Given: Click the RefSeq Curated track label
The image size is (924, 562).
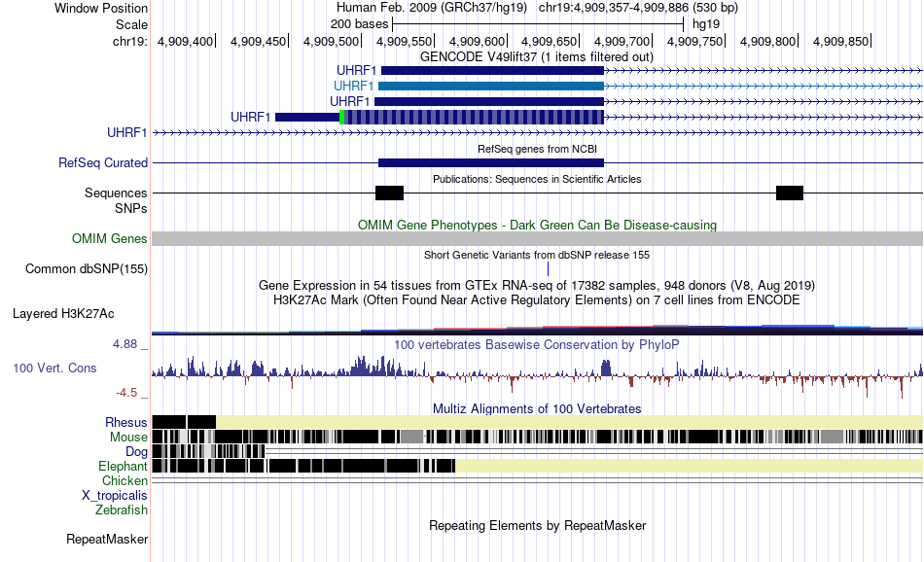Looking at the screenshot, I should click(103, 162).
